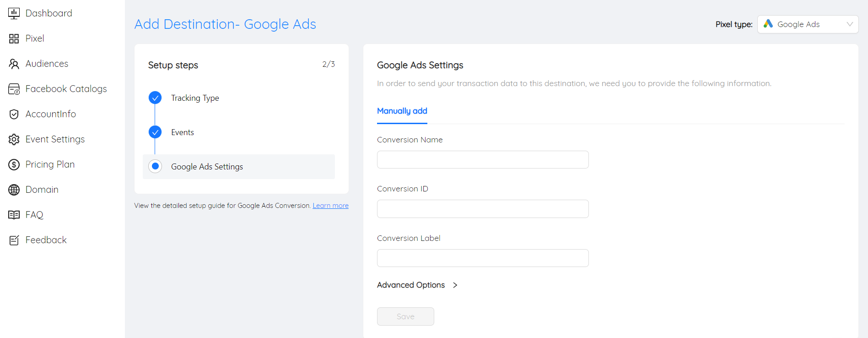Focus the Conversion Label input field
The width and height of the screenshot is (868, 338).
pyautogui.click(x=483, y=258)
